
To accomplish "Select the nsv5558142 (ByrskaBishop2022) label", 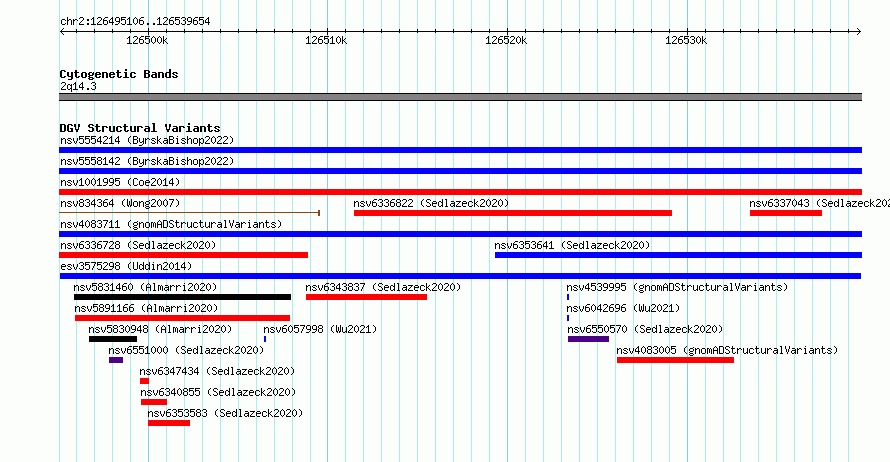I will pos(147,161).
